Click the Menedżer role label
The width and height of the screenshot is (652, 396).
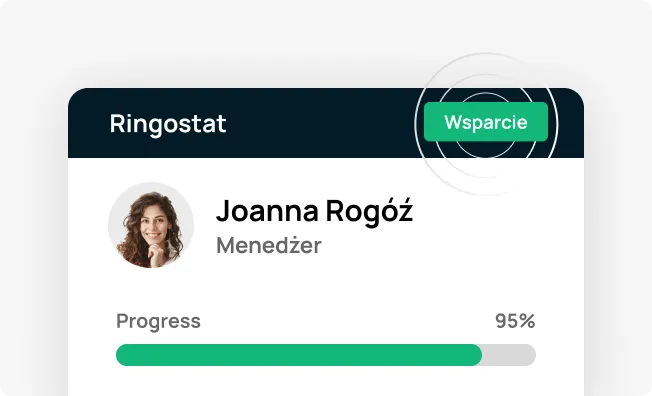269,245
